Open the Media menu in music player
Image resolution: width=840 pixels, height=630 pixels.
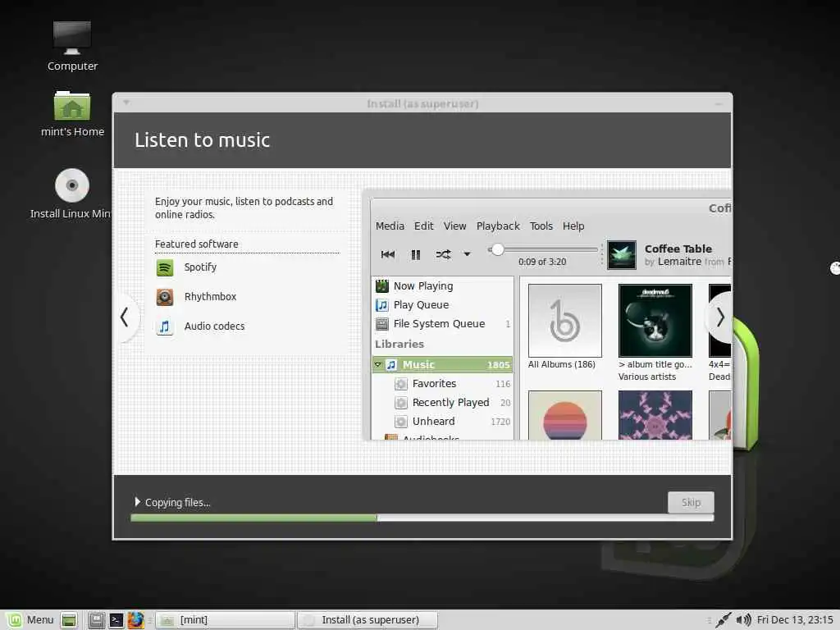pyautogui.click(x=390, y=226)
